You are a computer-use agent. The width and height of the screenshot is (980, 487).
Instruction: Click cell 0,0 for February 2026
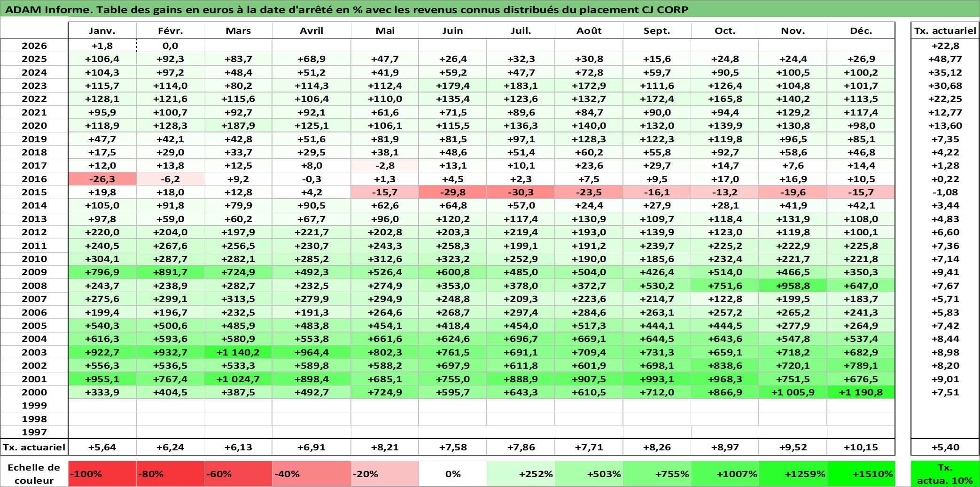pyautogui.click(x=171, y=46)
